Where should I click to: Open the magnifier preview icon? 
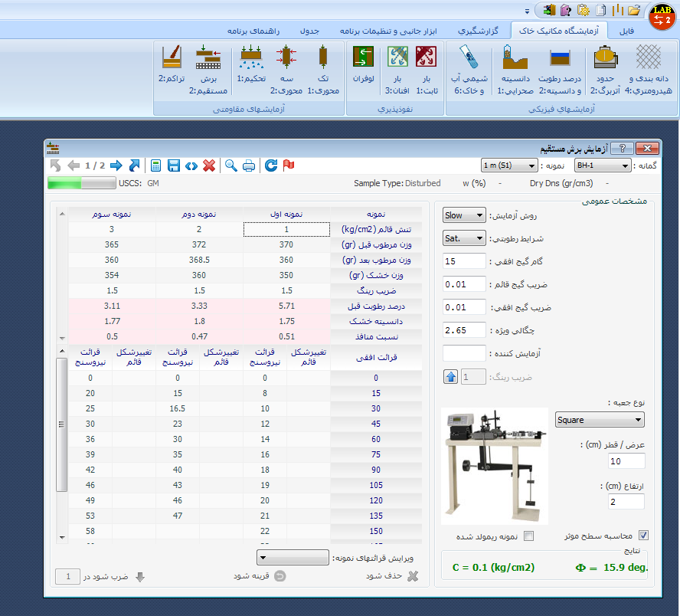pyautogui.click(x=230, y=165)
